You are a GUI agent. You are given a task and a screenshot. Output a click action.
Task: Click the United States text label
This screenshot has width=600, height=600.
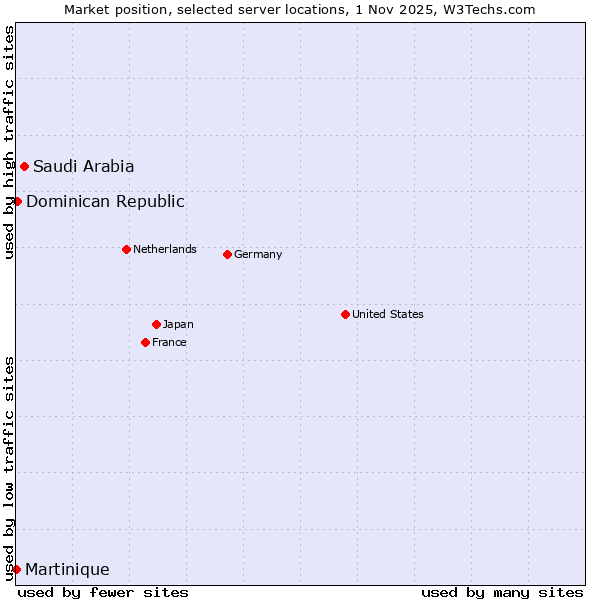coord(387,314)
